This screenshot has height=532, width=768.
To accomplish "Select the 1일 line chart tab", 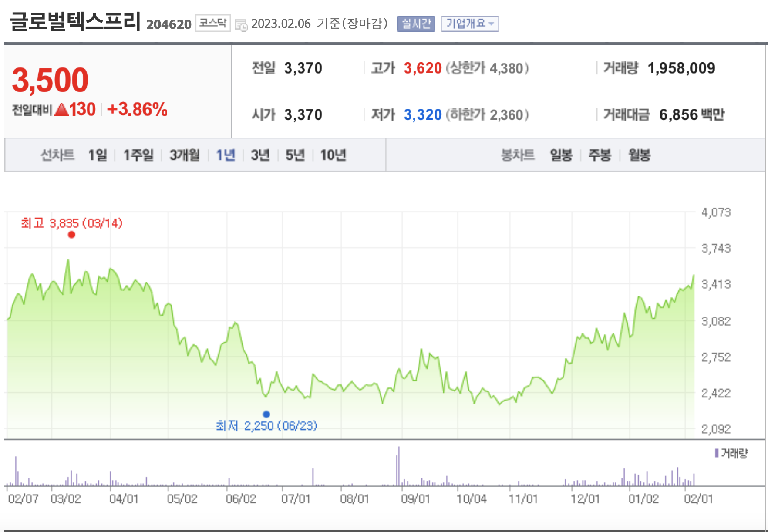I will click(x=98, y=155).
